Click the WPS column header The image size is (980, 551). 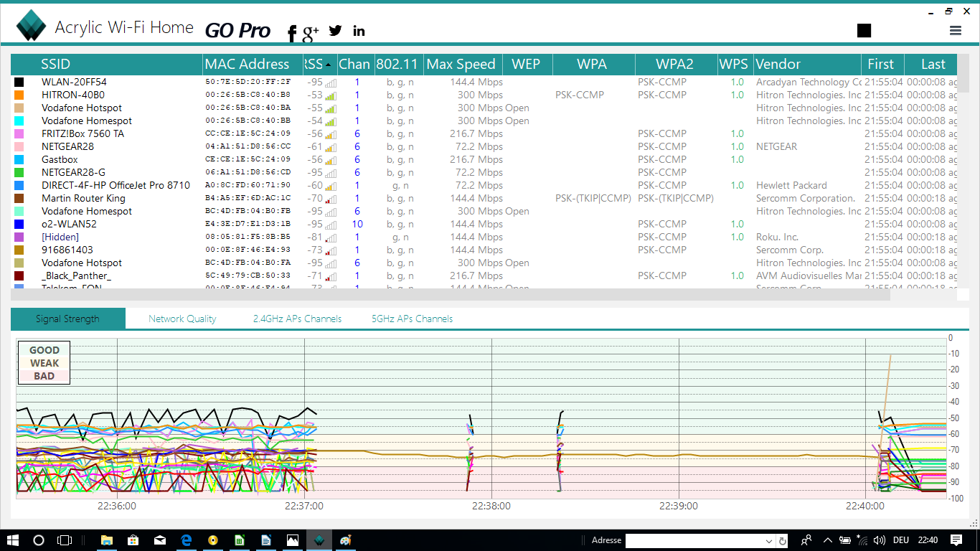tap(735, 65)
